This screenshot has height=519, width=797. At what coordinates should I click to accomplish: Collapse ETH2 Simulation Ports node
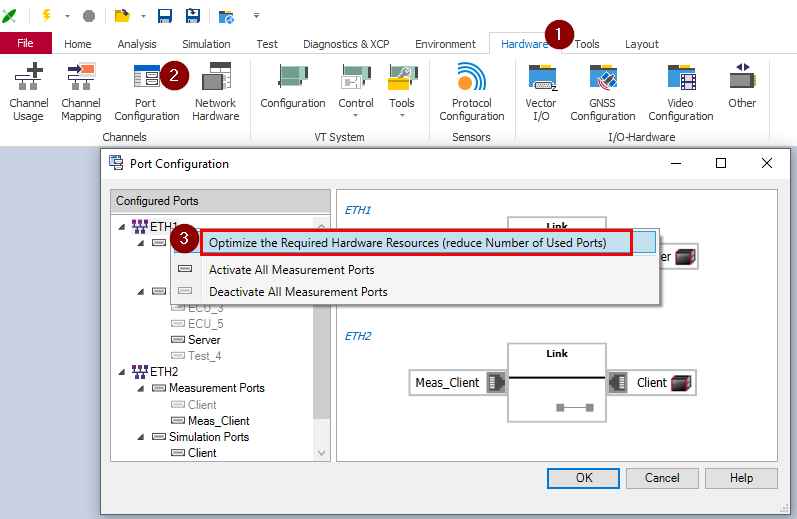[141, 437]
